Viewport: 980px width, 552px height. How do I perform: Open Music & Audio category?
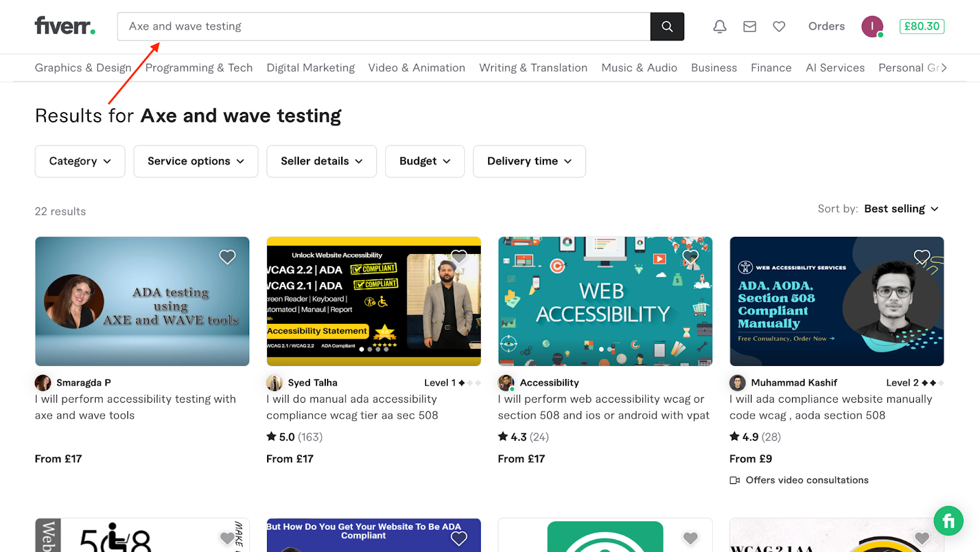(x=639, y=67)
